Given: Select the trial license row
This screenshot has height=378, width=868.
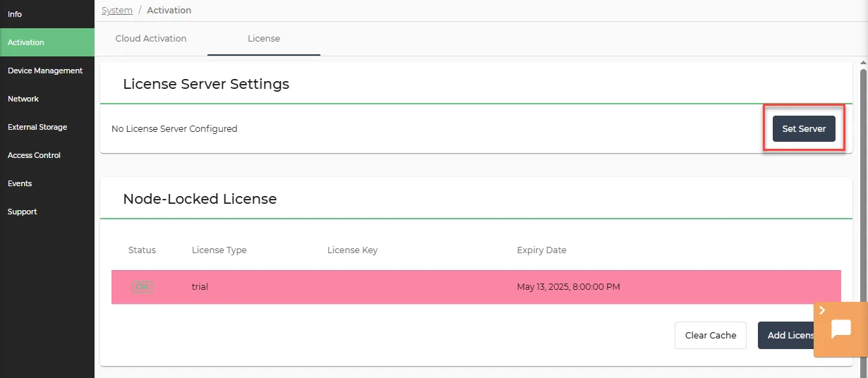Looking at the screenshot, I should (476, 287).
